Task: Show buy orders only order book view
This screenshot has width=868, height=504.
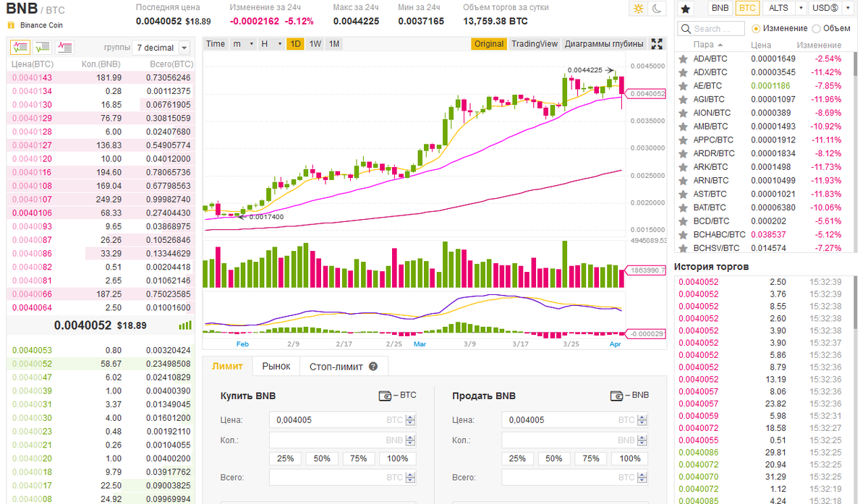Action: point(43,48)
